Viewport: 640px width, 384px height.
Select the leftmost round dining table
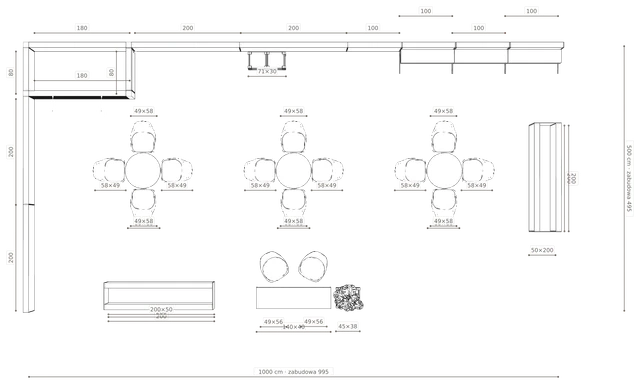pyautogui.click(x=143, y=171)
